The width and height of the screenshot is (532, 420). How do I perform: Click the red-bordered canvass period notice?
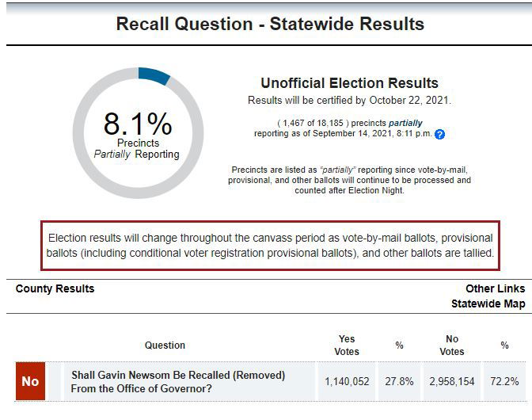[x=270, y=245]
